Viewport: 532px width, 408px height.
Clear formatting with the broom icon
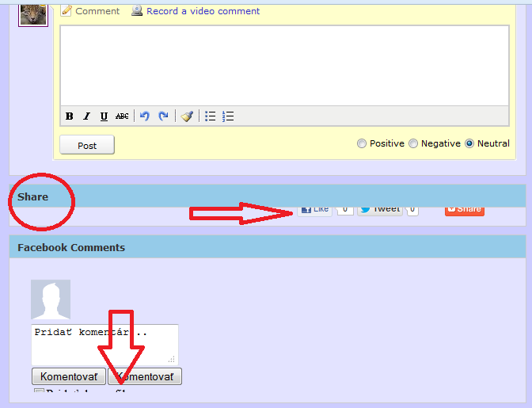pyautogui.click(x=187, y=116)
